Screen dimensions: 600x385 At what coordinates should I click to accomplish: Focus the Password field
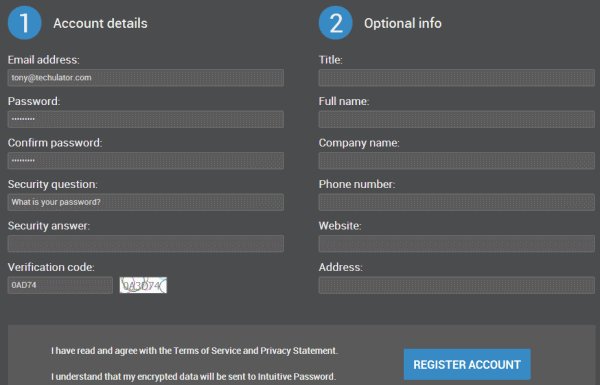click(146, 119)
